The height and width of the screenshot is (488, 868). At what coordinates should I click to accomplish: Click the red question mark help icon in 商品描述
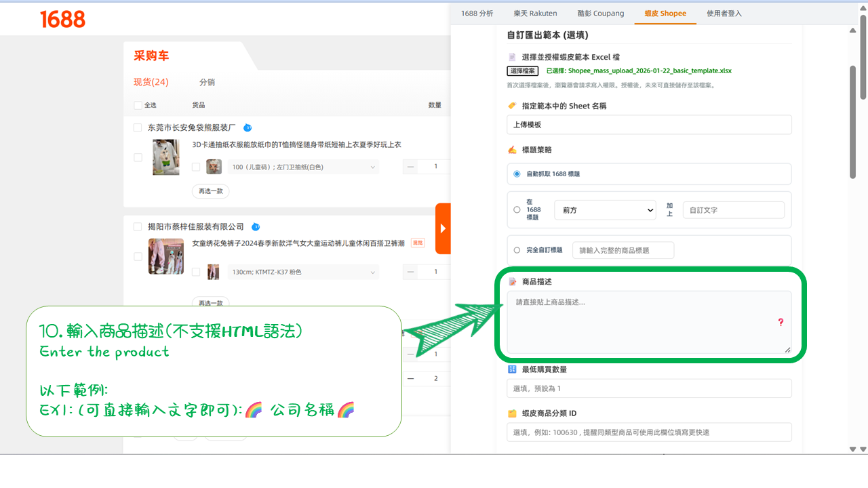tap(781, 323)
